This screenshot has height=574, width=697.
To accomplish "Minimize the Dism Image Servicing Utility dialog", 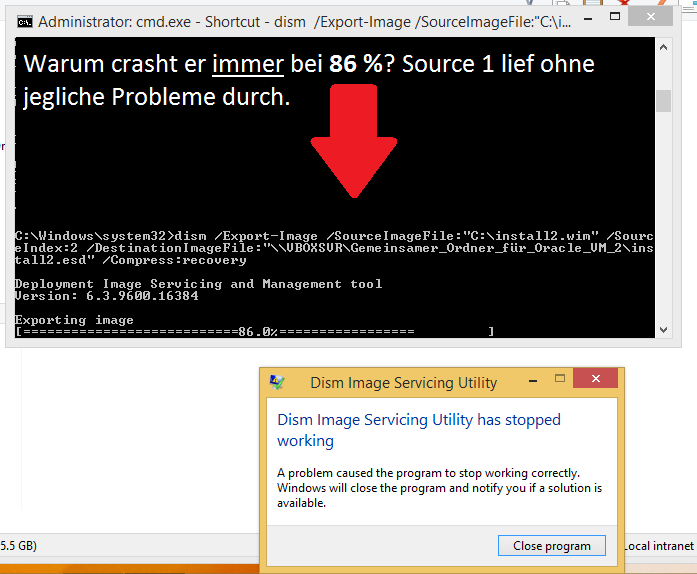I will (x=533, y=381).
